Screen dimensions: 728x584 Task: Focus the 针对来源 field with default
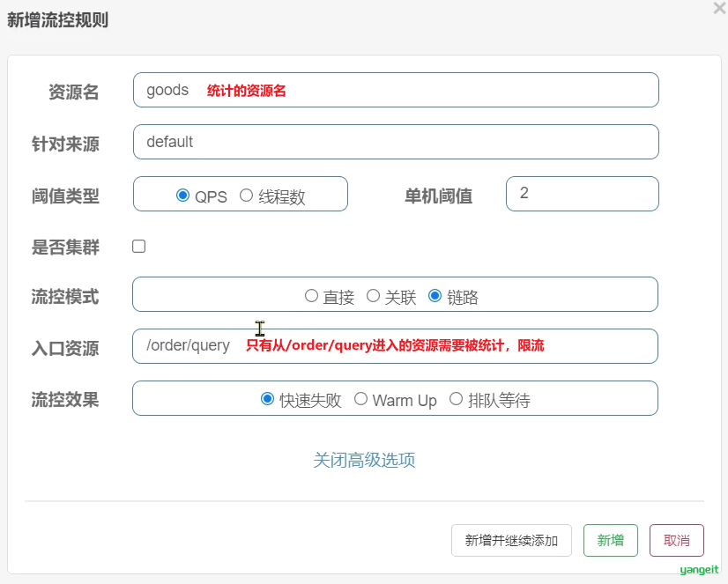[396, 142]
